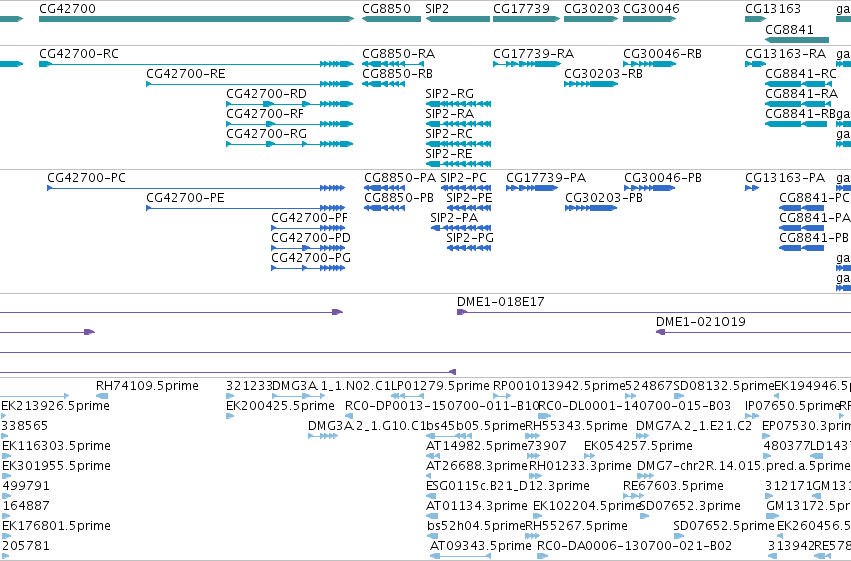
Task: Click transcript CG8850-RA label
Action: 398,54
